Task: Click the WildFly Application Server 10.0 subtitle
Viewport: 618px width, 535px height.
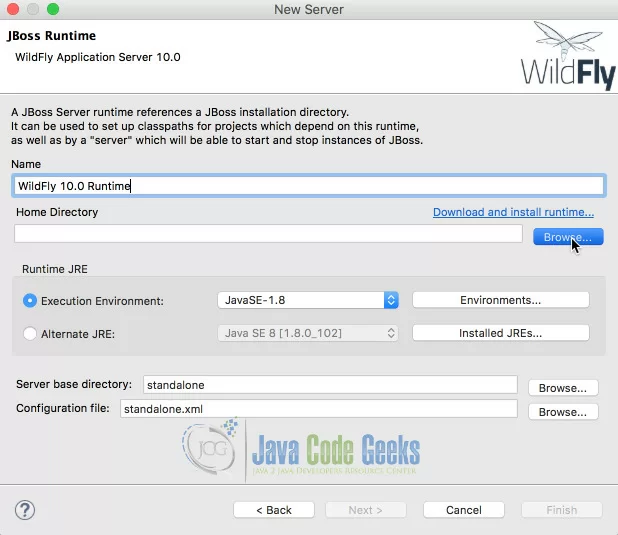Action: pyautogui.click(x=98, y=57)
